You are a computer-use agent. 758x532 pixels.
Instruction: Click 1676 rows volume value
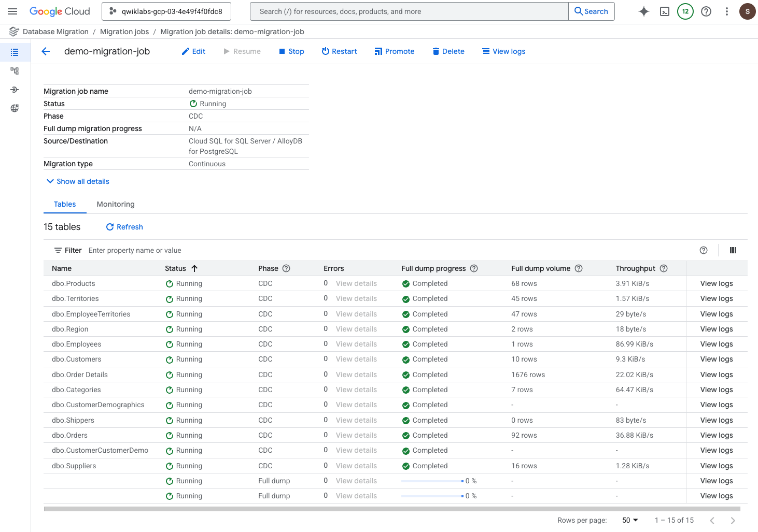click(x=528, y=375)
